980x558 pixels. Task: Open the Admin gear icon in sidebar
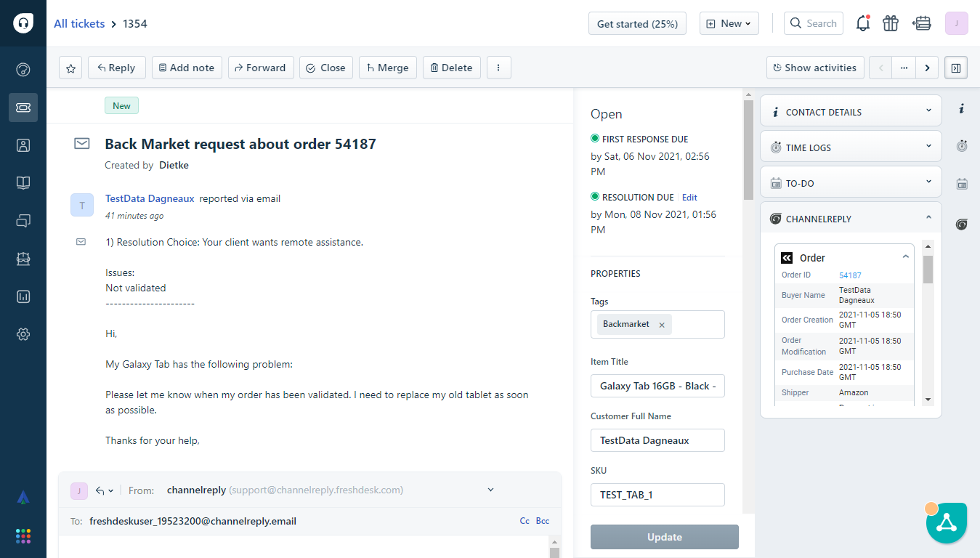23,334
